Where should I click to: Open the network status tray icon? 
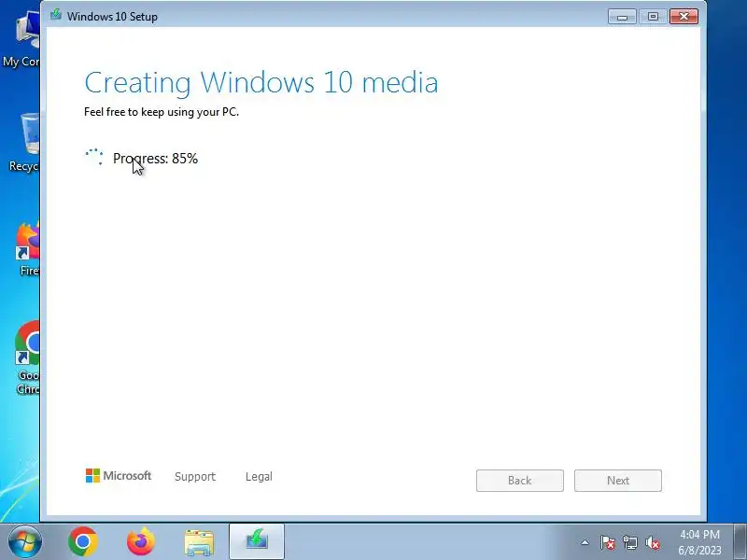click(629, 542)
